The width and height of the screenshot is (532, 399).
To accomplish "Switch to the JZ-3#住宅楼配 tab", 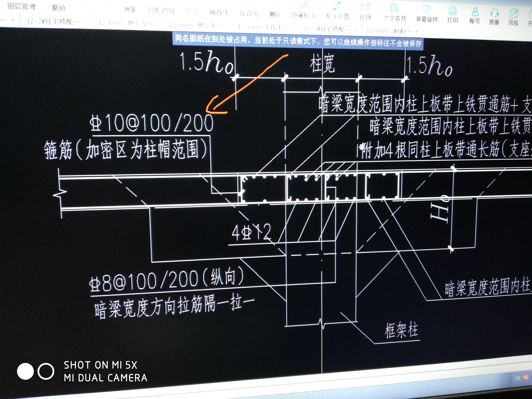I will coord(326,29).
